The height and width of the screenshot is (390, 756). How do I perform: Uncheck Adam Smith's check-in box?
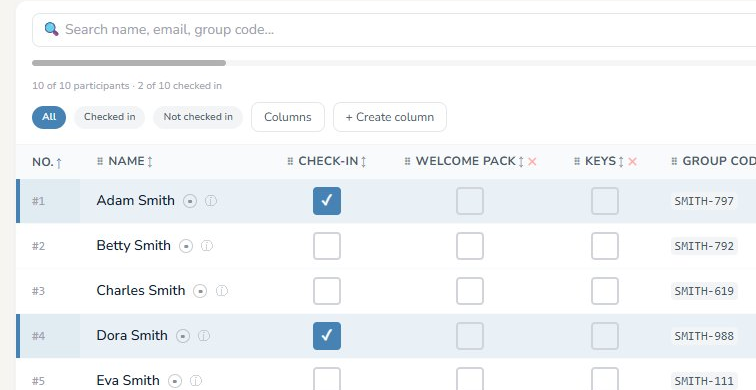(327, 201)
